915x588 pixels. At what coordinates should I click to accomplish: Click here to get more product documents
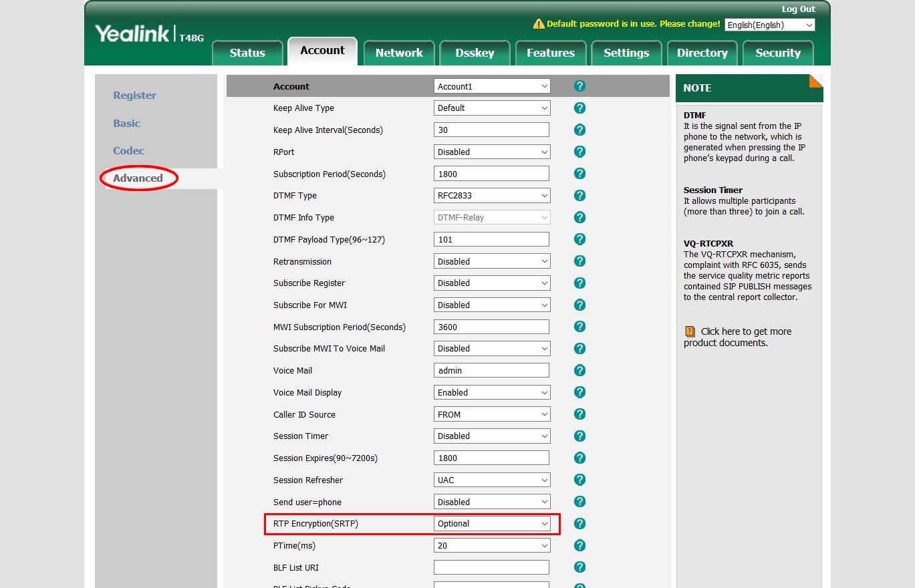(x=738, y=337)
